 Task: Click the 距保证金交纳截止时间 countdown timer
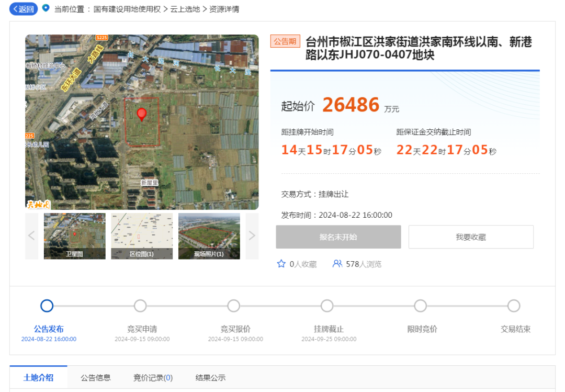(x=446, y=150)
